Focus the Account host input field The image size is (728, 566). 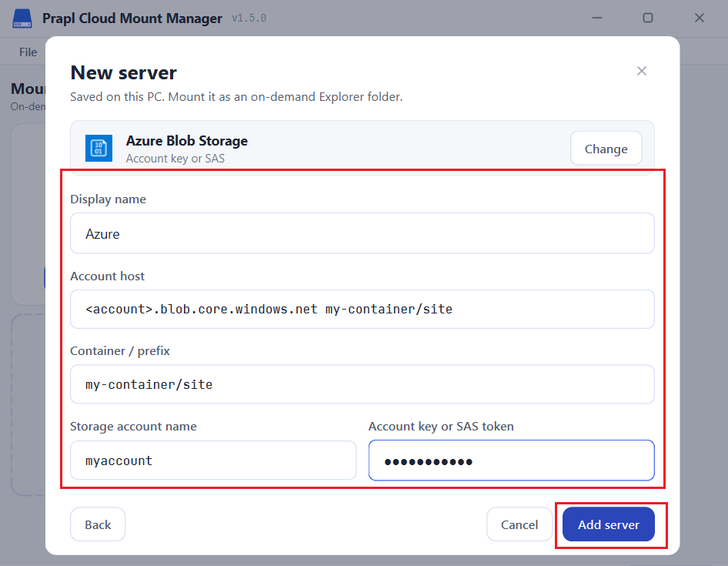pos(362,309)
